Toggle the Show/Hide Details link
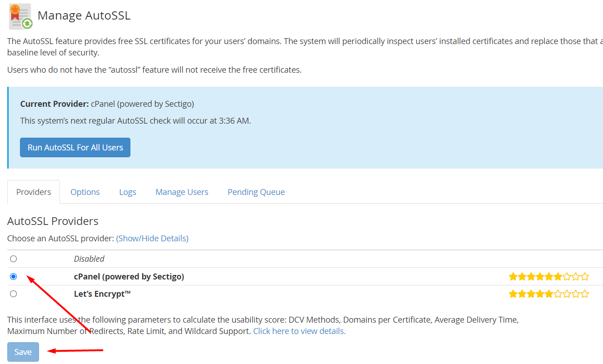This screenshot has height=364, width=603. pyautogui.click(x=152, y=238)
